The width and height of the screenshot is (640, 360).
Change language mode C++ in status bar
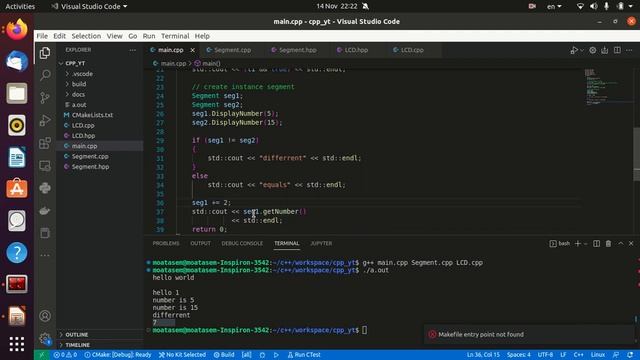578,355
